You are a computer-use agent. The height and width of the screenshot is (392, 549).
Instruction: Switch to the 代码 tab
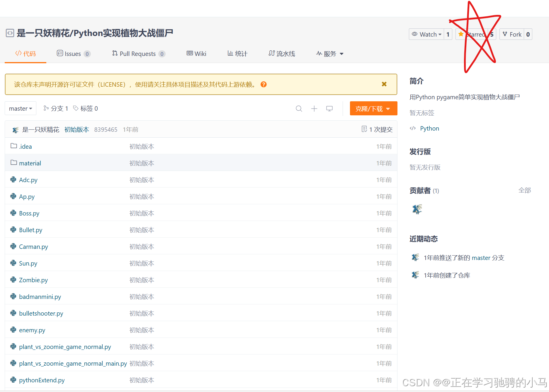point(26,54)
